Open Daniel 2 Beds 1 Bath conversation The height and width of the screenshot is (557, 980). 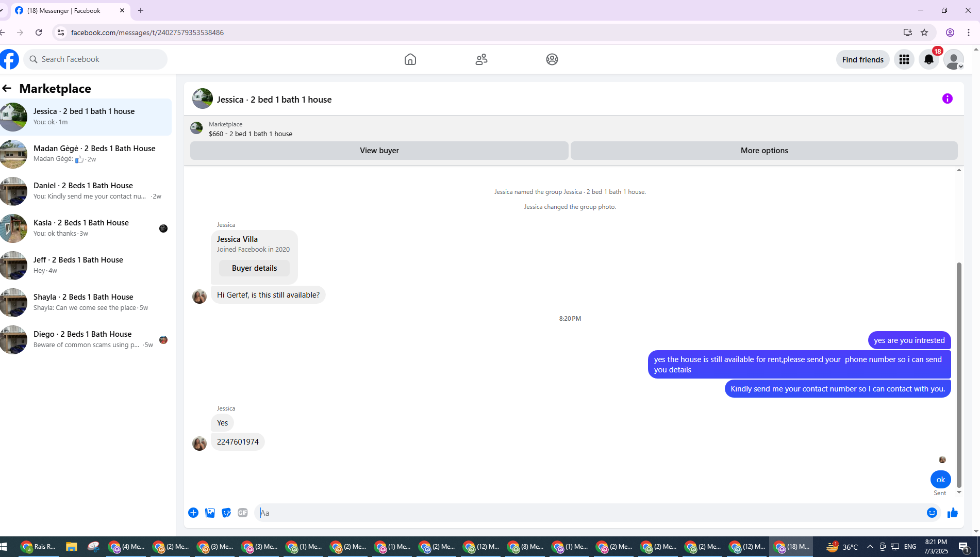(86, 191)
